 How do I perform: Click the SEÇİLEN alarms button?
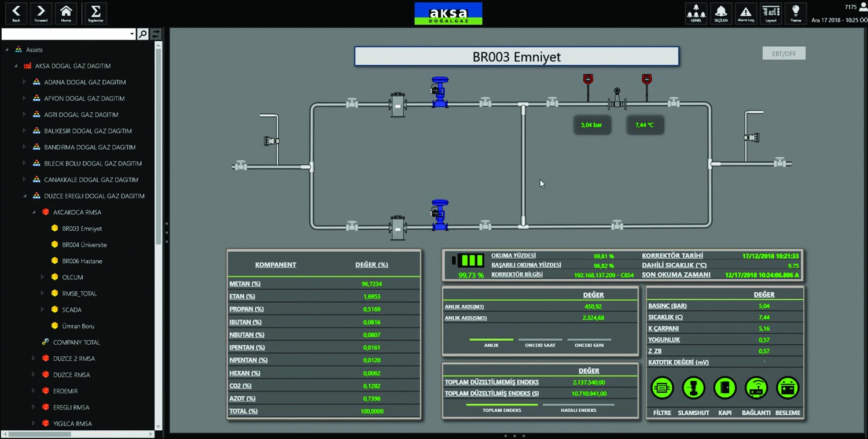coord(720,13)
